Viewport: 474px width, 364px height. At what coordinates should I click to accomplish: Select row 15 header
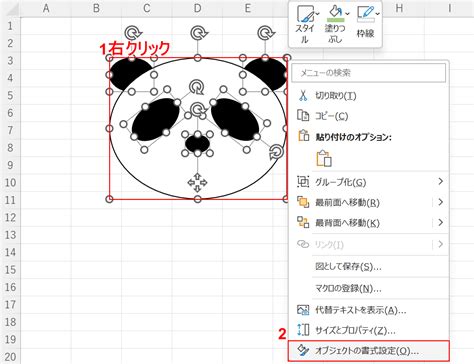(x=10, y=269)
